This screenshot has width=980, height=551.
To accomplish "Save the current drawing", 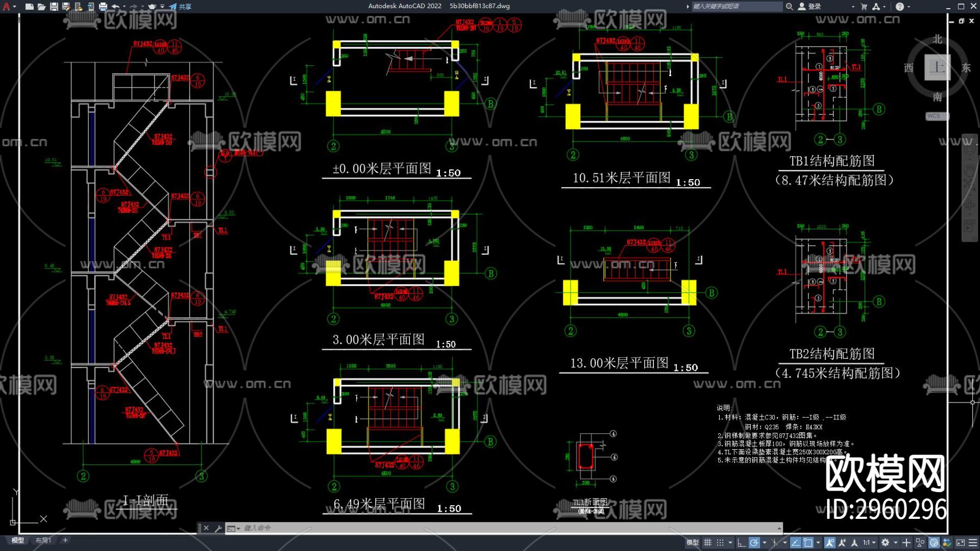I will (54, 6).
